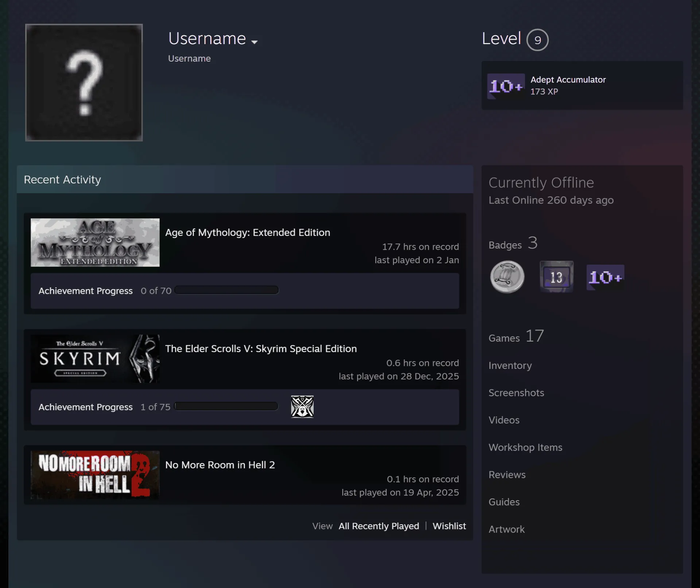Open the Workshop Items link
Image resolution: width=700 pixels, height=588 pixels.
coord(525,447)
